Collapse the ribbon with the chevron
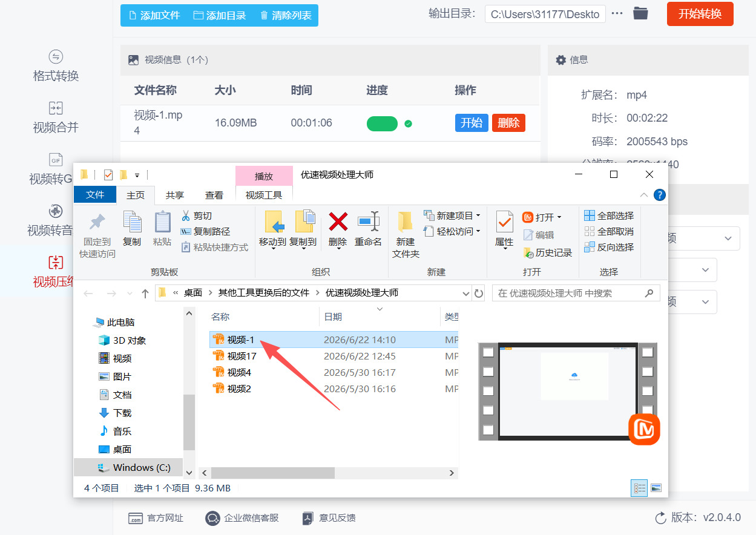756x535 pixels. 644,195
